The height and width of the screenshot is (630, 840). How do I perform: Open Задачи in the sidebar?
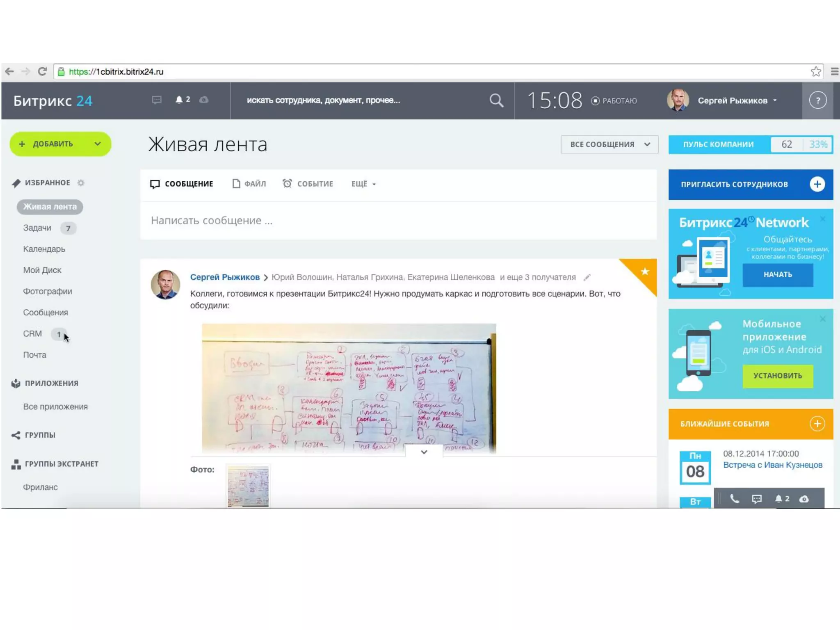click(x=37, y=228)
